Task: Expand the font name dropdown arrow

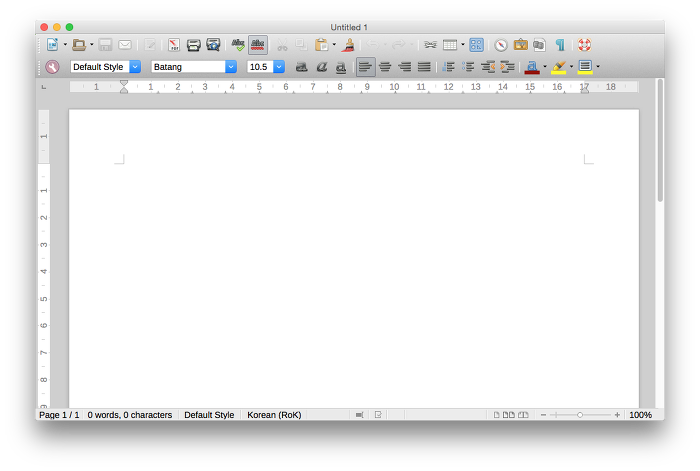Action: coord(231,67)
